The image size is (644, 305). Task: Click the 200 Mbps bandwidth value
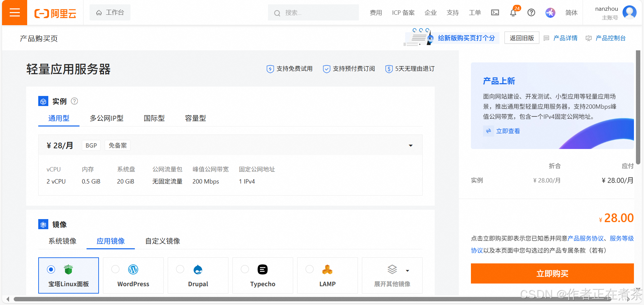tap(206, 182)
